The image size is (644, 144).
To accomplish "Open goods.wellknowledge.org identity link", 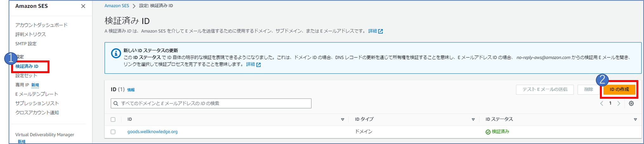I will click(153, 132).
